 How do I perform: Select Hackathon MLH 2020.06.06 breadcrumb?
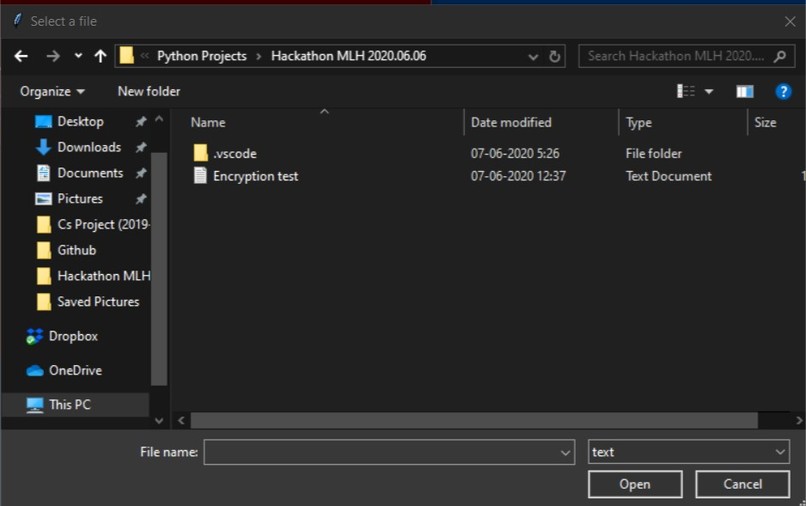click(349, 56)
